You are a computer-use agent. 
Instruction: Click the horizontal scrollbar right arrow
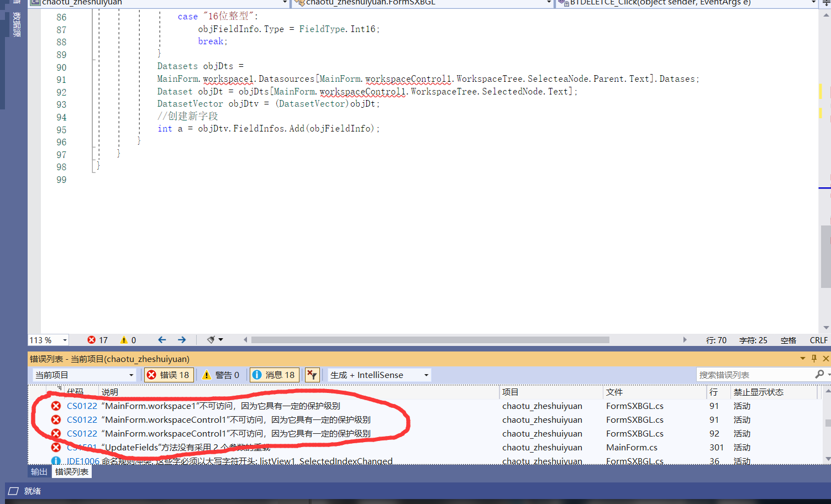coord(685,340)
